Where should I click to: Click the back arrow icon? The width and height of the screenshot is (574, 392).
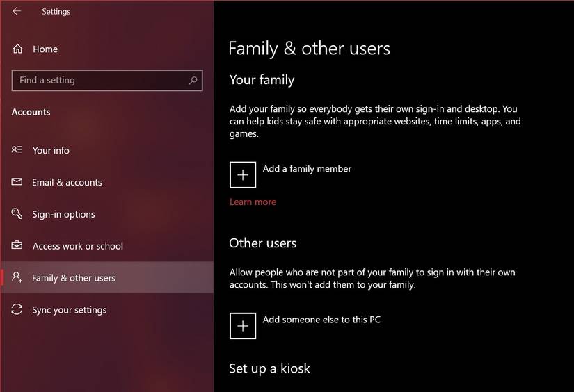click(17, 11)
